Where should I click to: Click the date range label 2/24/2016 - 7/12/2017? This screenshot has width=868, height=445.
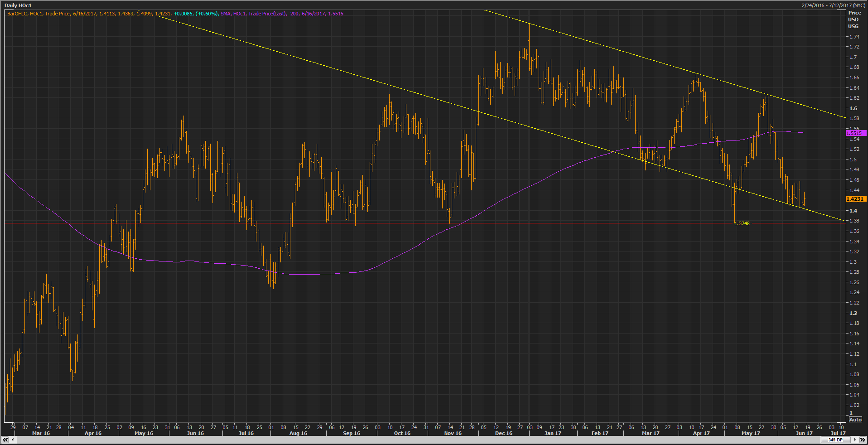pyautogui.click(x=834, y=5)
